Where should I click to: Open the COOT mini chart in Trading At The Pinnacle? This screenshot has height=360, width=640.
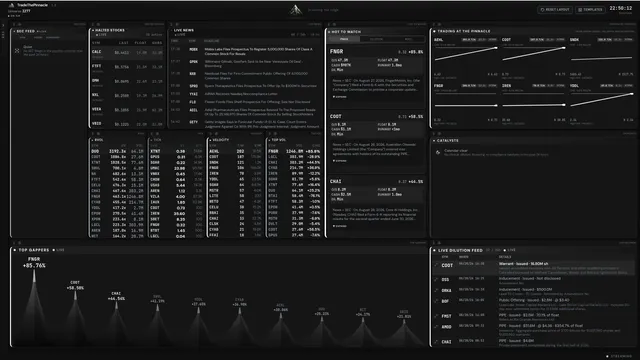point(533,58)
